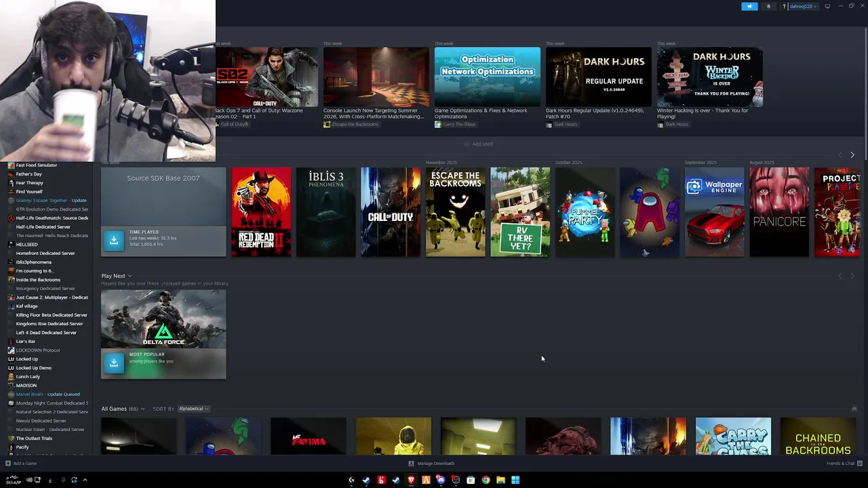The height and width of the screenshot is (488, 868).
Task: Select Kaf village in library list
Action: pos(27,306)
